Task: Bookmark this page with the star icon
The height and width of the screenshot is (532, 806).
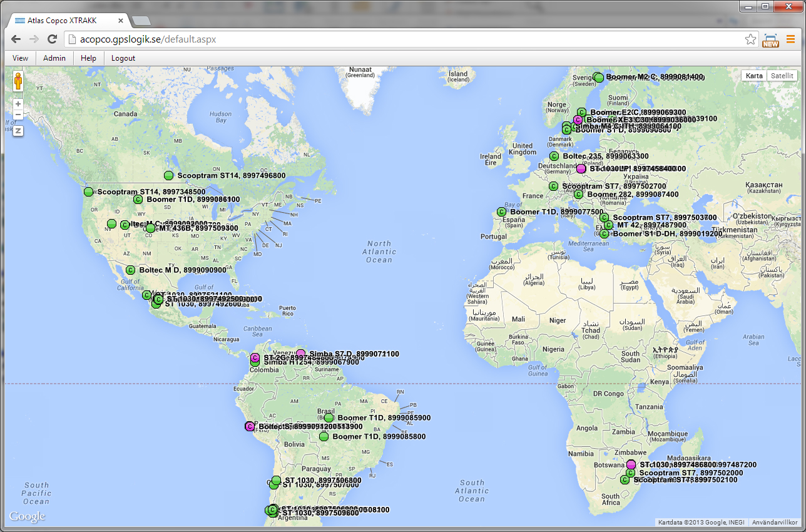Action: [x=750, y=39]
